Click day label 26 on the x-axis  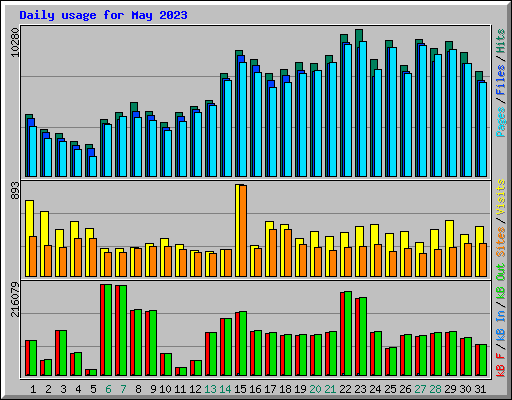click(405, 389)
